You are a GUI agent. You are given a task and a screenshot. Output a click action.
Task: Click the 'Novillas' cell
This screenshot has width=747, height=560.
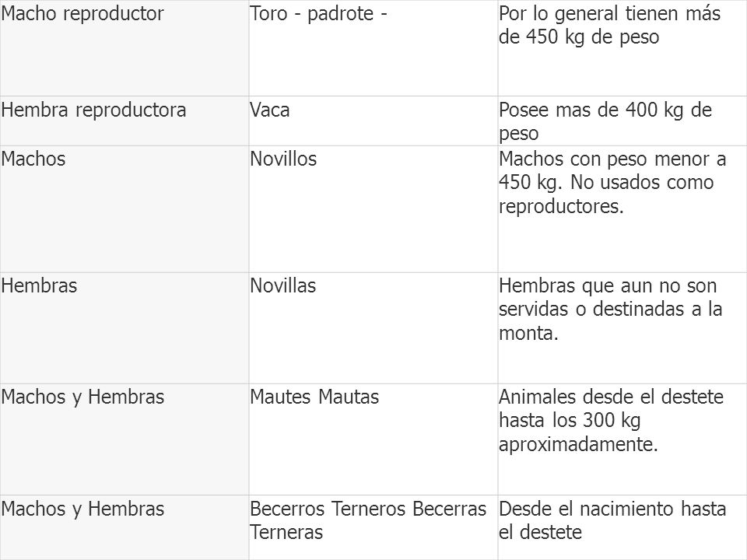tap(373, 328)
